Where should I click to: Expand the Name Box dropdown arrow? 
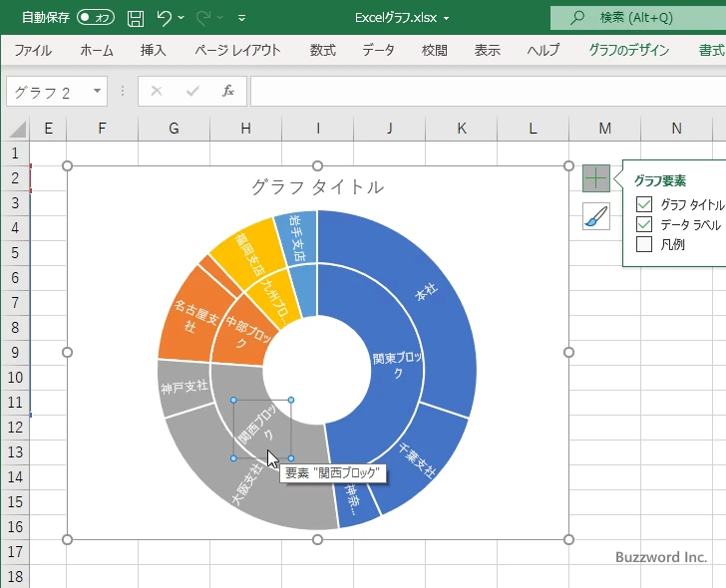pos(98,91)
